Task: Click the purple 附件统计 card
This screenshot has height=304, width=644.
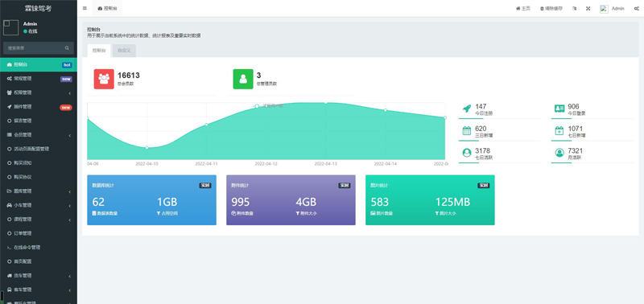Action: tap(291, 199)
